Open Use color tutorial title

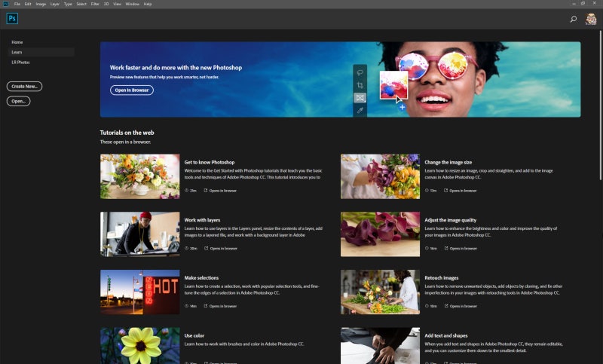coord(194,335)
